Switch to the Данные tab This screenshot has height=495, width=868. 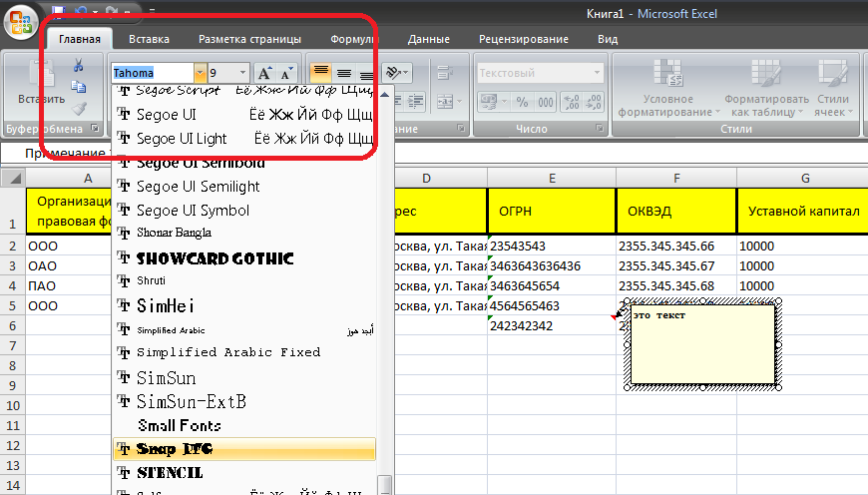(428, 39)
